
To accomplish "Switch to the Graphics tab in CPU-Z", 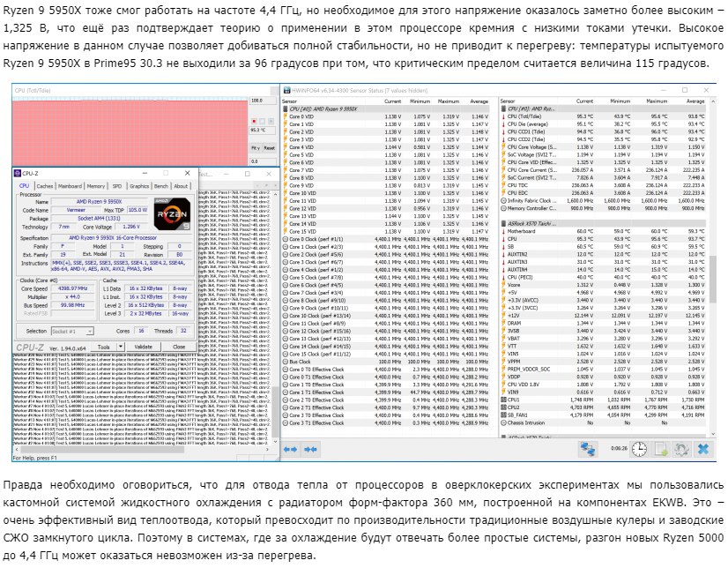I will (139, 186).
